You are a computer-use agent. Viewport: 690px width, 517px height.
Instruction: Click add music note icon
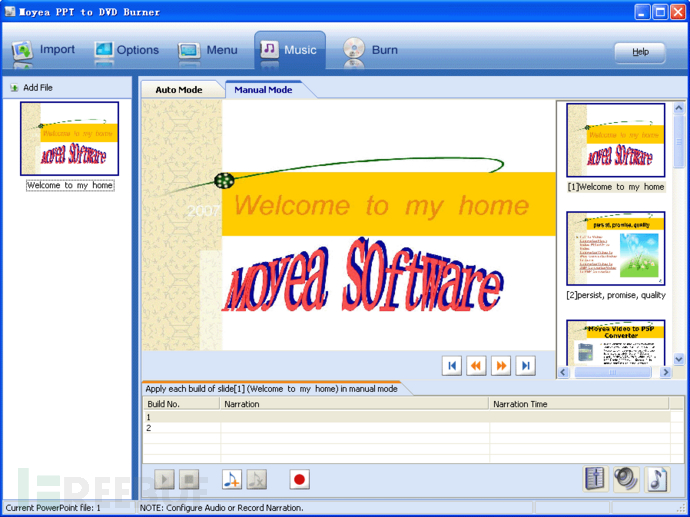pyautogui.click(x=232, y=479)
